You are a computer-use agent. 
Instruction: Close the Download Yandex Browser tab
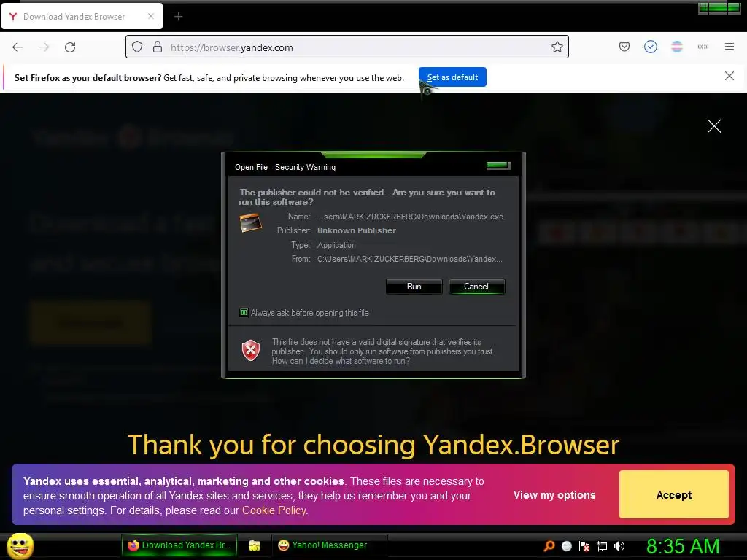tap(151, 16)
